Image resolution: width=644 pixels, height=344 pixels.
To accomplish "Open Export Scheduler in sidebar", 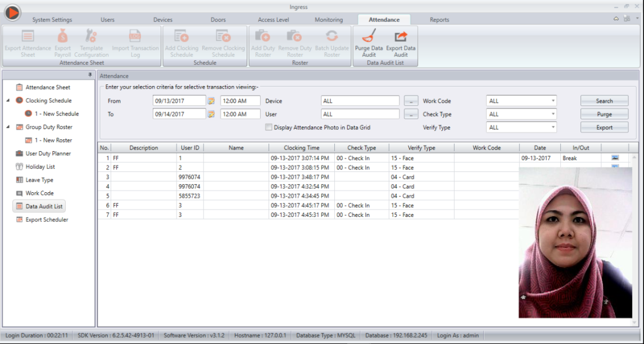I will (x=47, y=219).
